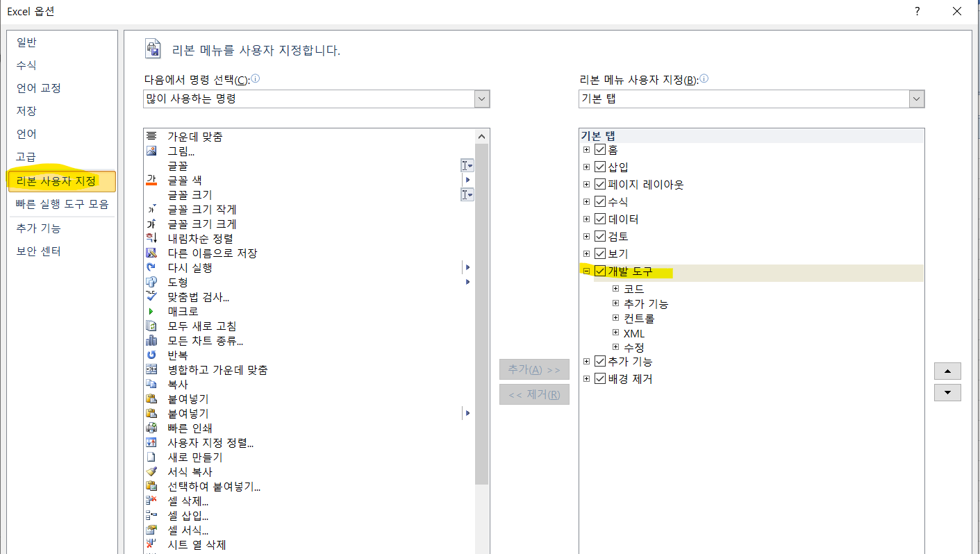Open the 일반 options category
This screenshot has height=554, width=980.
pos(62,42)
